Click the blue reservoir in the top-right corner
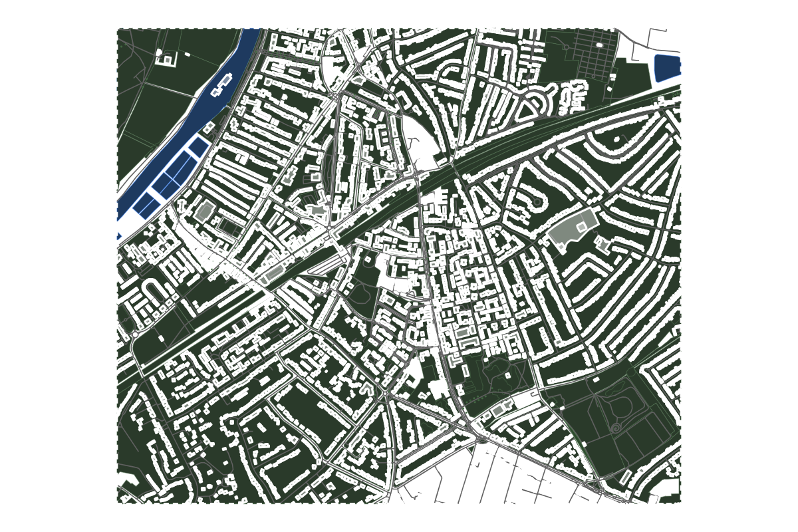The image size is (798, 532). coord(668,68)
